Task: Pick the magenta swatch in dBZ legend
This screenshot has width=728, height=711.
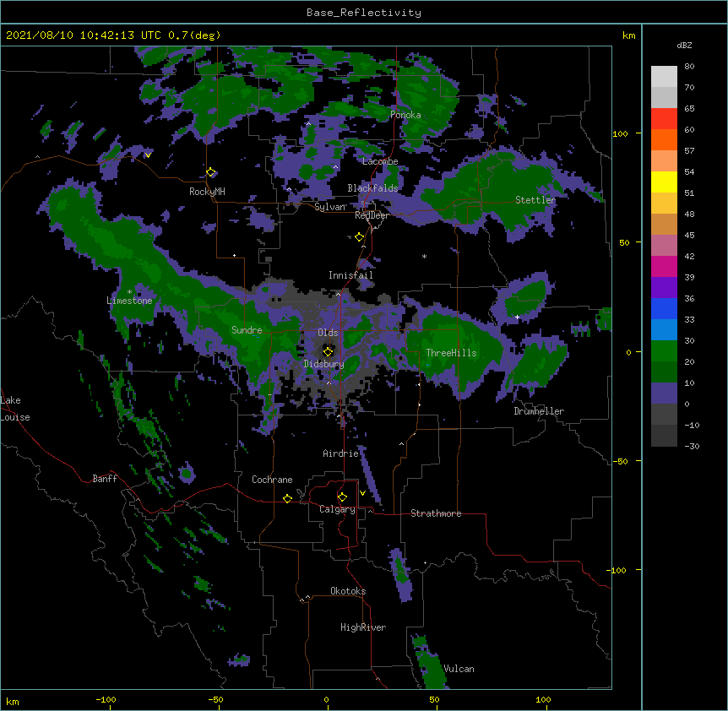Action: (664, 266)
